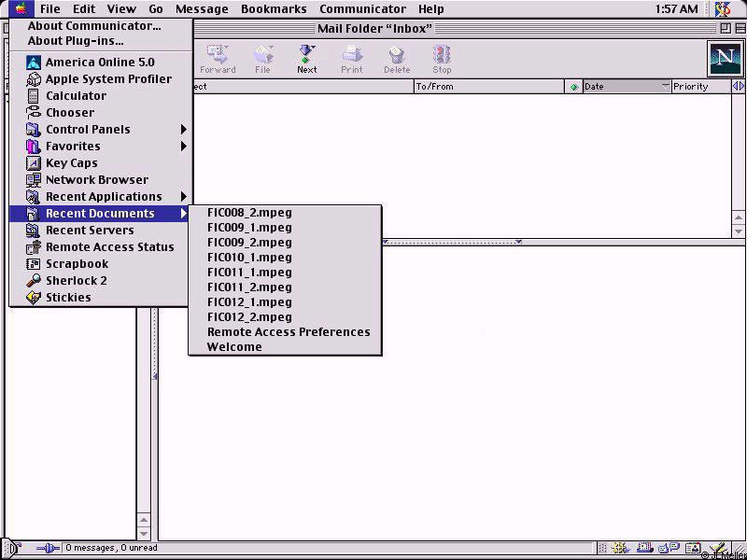Open the Message menu
Screen dimensions: 747x560
click(x=202, y=9)
